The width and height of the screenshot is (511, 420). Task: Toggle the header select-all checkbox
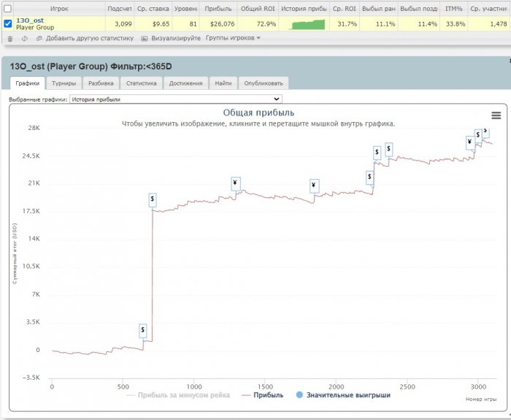tap(7, 9)
